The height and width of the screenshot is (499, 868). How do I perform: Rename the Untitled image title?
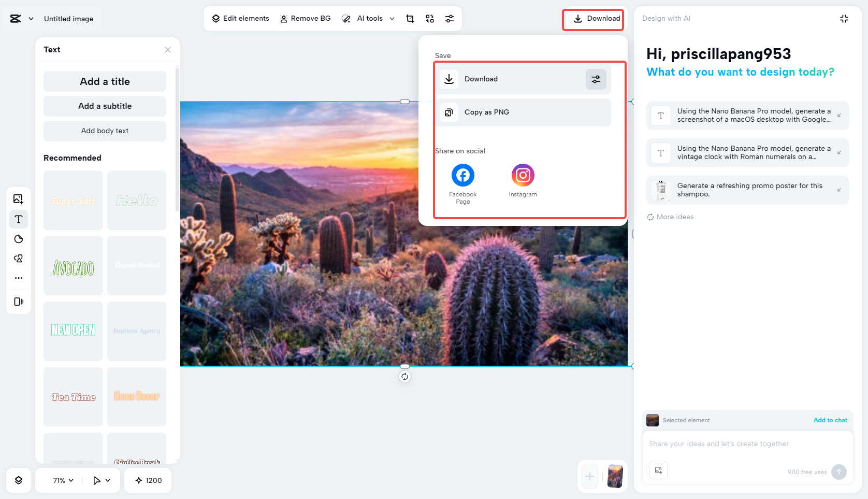(x=69, y=19)
